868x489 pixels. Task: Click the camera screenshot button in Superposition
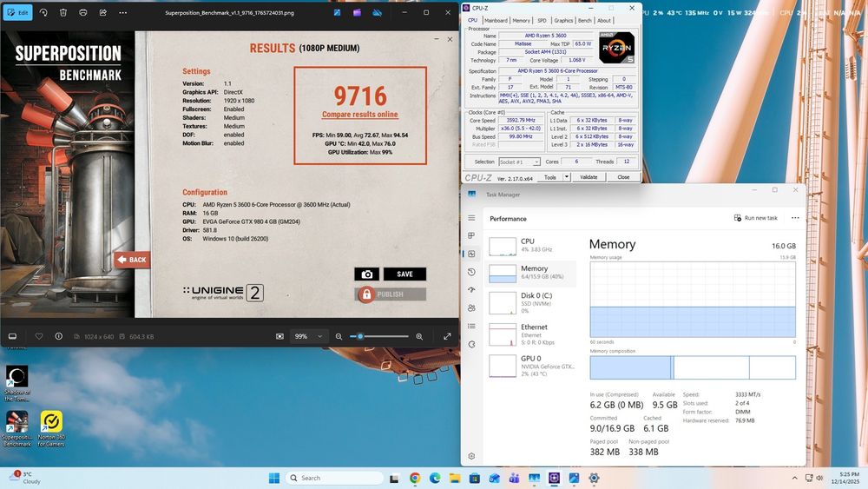tap(366, 274)
